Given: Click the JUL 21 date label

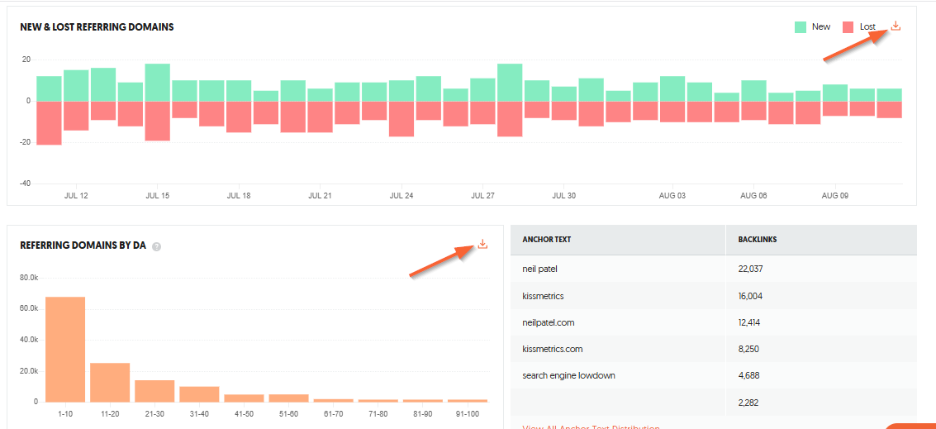Looking at the screenshot, I should [x=320, y=195].
